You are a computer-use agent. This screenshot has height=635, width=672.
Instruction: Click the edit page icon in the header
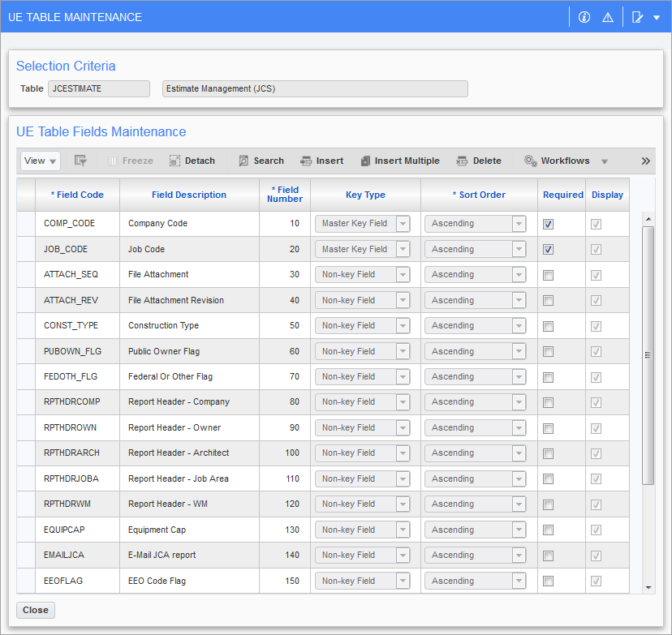click(637, 17)
